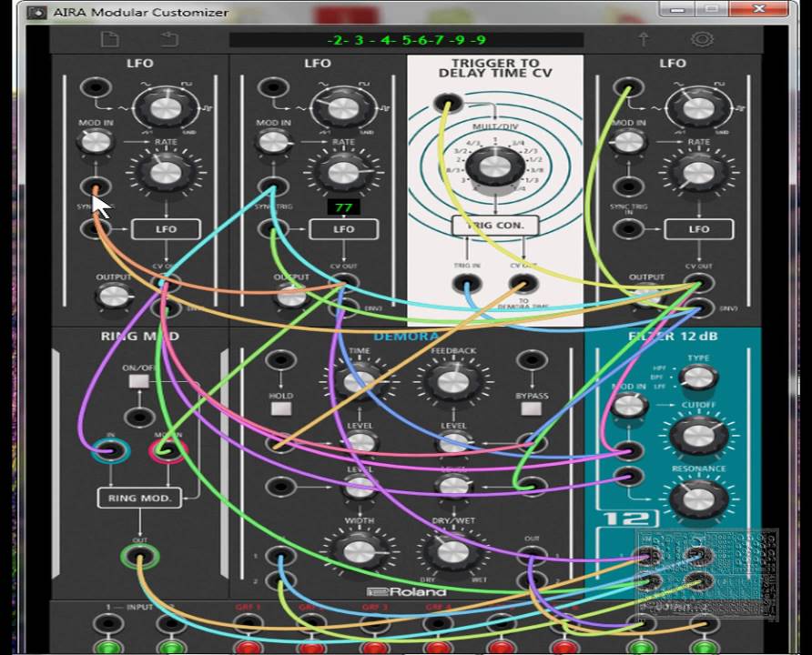Select the GRF 1 jack in bottom row
812x655 pixels.
pyautogui.click(x=248, y=623)
